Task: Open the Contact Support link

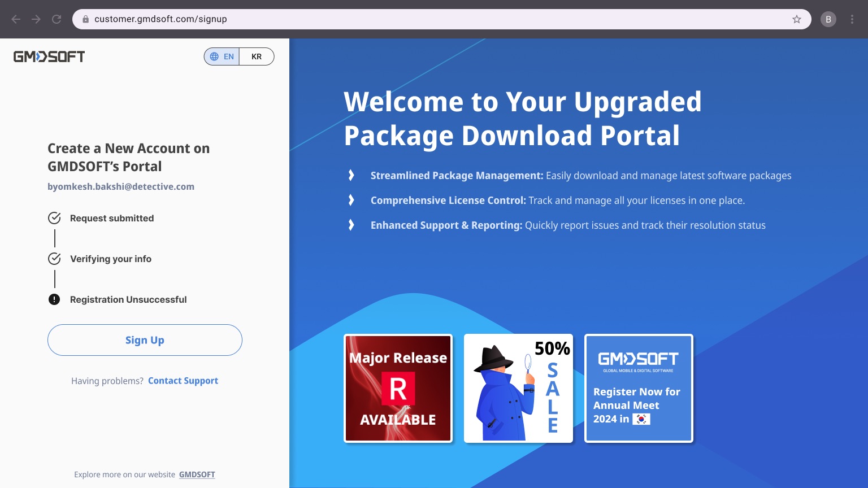Action: tap(183, 381)
